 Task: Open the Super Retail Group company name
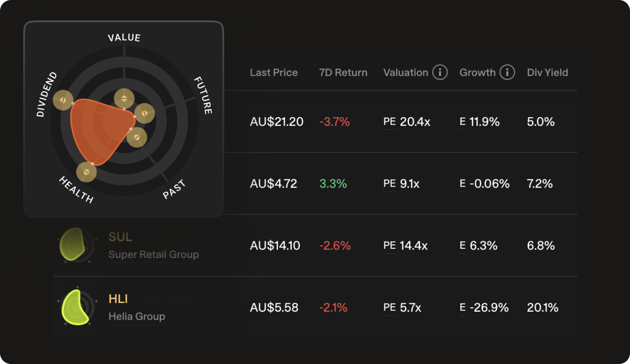point(153,255)
